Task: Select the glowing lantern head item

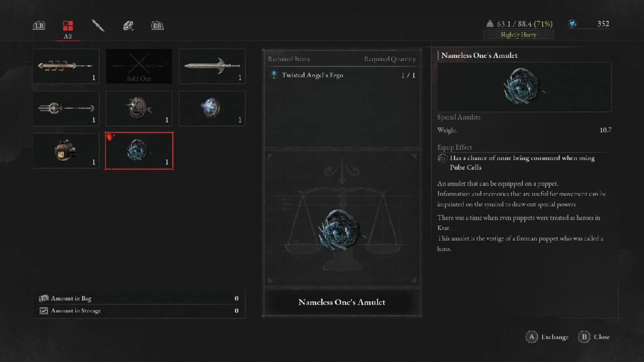Action: click(66, 151)
